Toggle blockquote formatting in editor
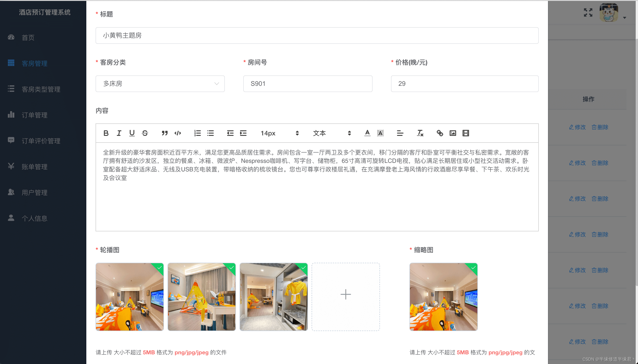This screenshot has height=364, width=638. 165,133
